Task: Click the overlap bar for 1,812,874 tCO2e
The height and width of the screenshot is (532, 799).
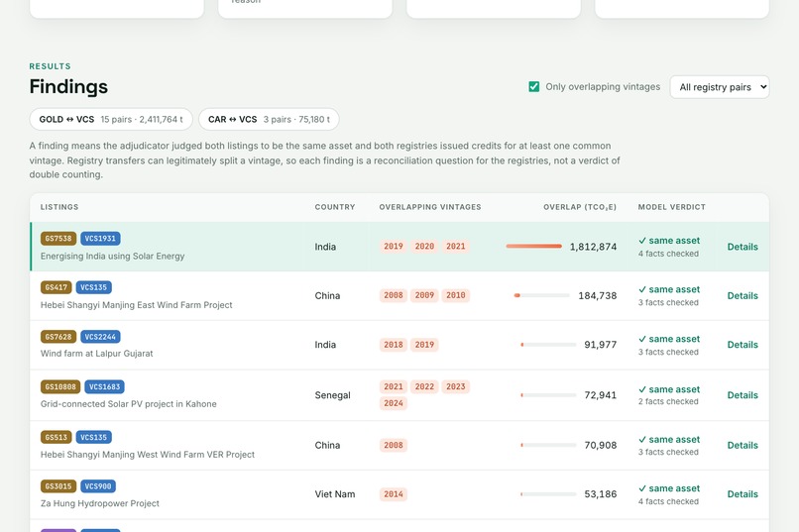Action: 534,247
